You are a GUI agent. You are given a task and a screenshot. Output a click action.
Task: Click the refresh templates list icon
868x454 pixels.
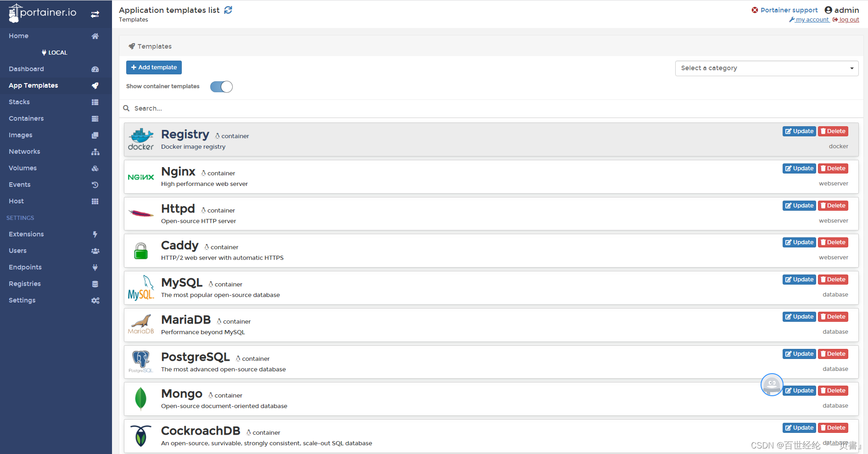coord(228,10)
